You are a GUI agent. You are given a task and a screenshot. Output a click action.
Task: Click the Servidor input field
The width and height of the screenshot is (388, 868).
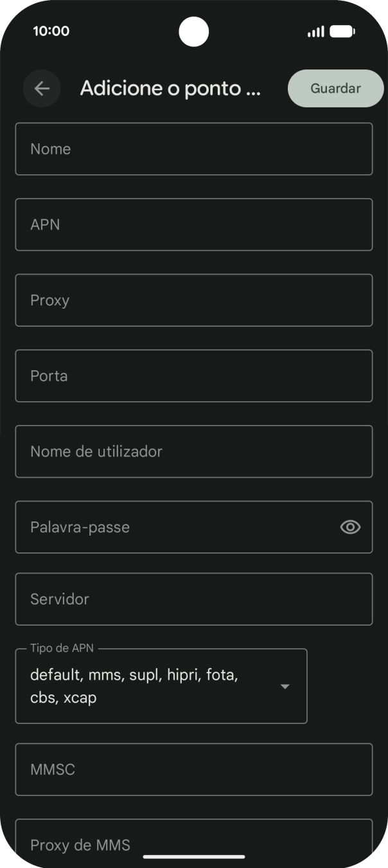(x=193, y=599)
